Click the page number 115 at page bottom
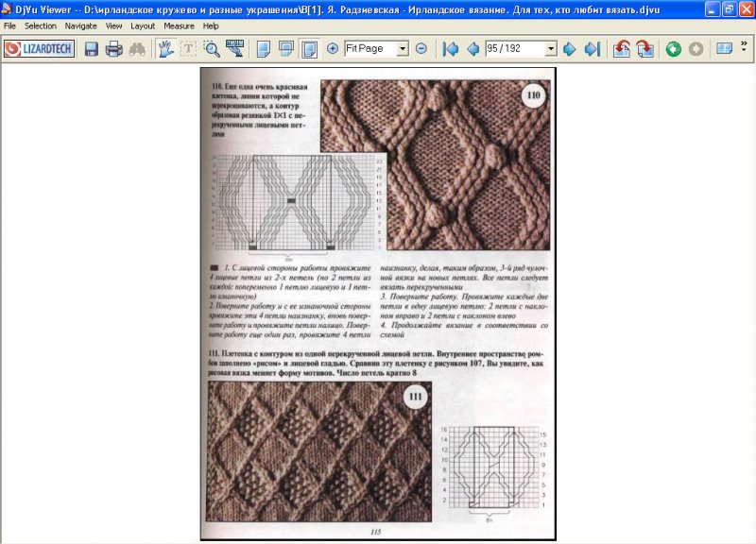 coord(375,532)
